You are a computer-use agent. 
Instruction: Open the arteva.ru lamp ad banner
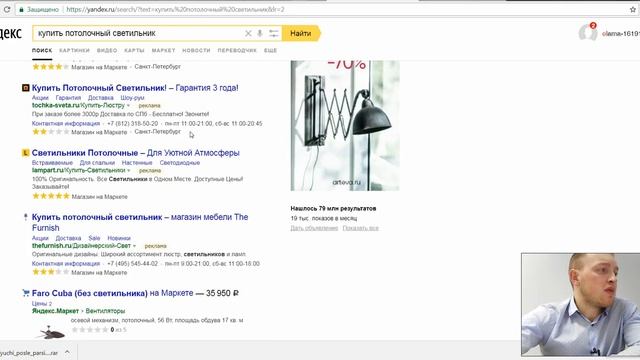(345, 125)
